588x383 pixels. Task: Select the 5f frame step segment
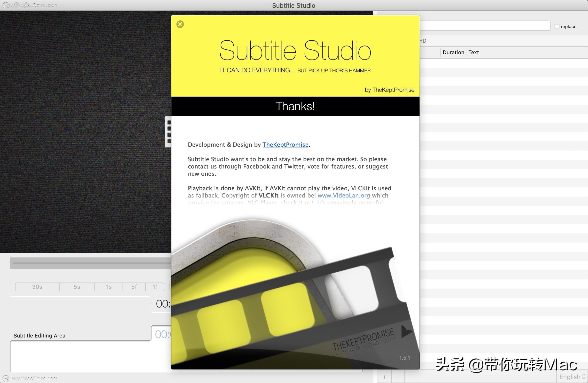pyautogui.click(x=134, y=287)
